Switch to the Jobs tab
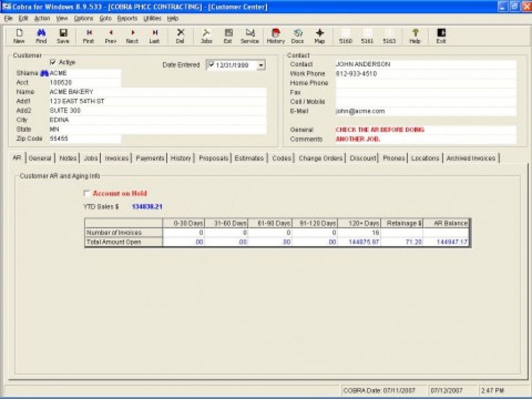This screenshot has width=532, height=399. tap(90, 158)
